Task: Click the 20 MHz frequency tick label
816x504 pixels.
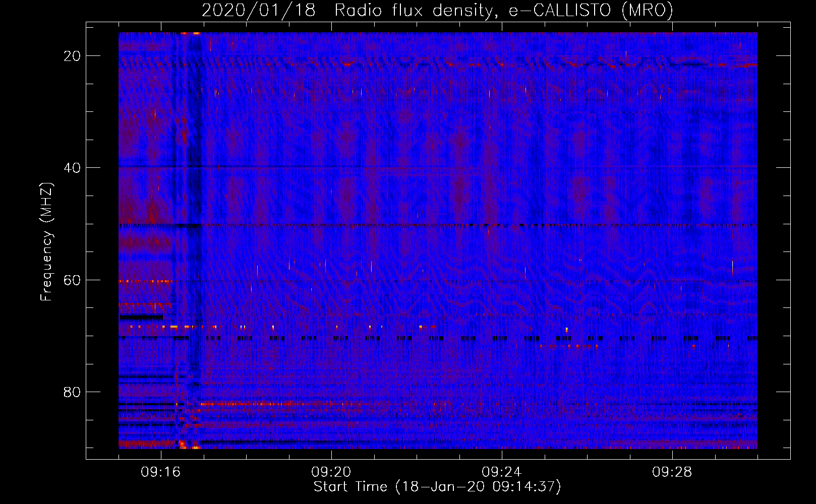Action: click(72, 56)
